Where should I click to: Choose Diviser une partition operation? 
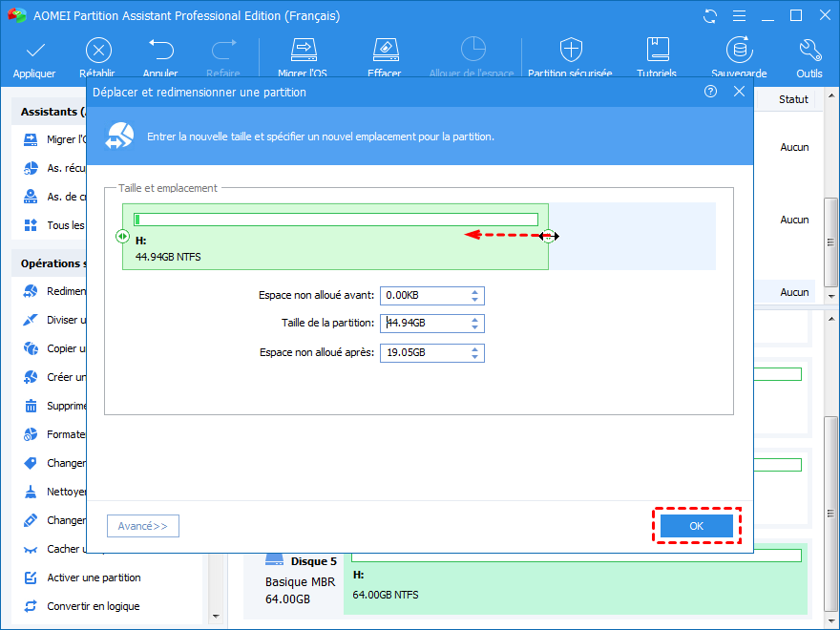click(x=54, y=320)
